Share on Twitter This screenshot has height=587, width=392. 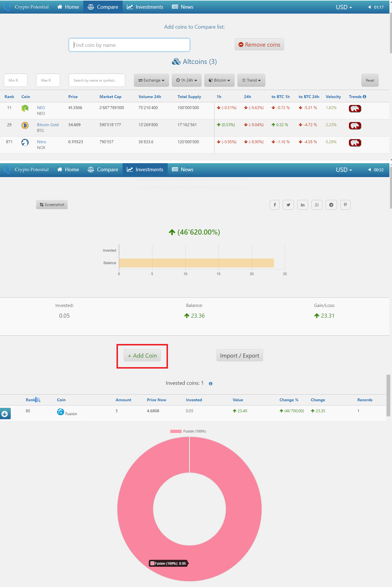pos(289,205)
